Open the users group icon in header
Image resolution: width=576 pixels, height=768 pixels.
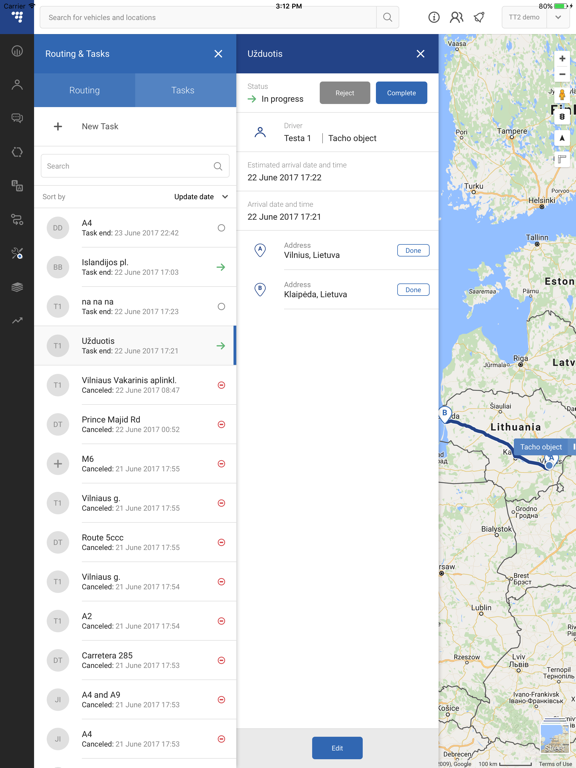[456, 17]
